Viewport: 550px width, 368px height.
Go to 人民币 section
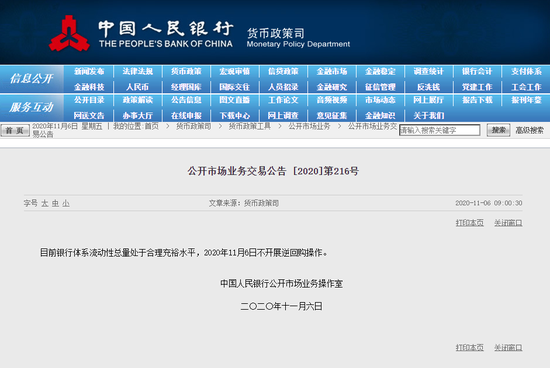138,87
